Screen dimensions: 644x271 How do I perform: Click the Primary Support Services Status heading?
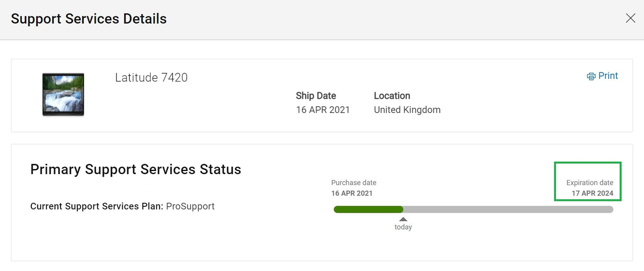[x=136, y=169]
